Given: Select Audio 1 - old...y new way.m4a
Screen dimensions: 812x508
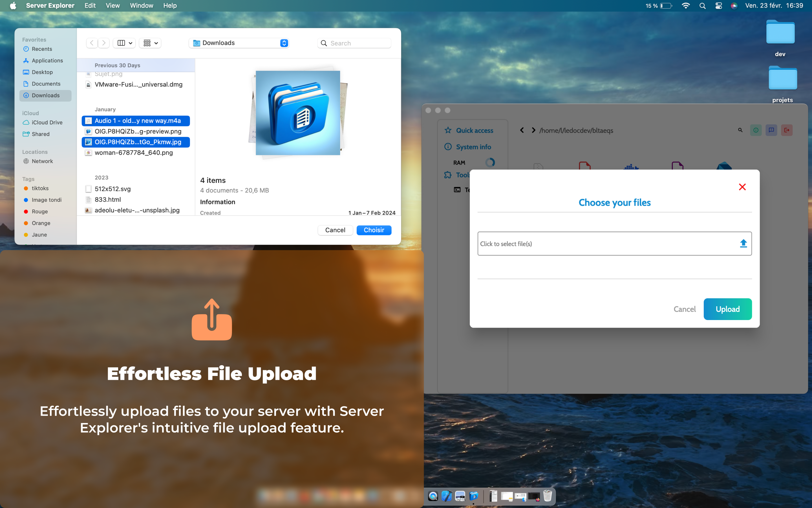Looking at the screenshot, I should 136,121.
